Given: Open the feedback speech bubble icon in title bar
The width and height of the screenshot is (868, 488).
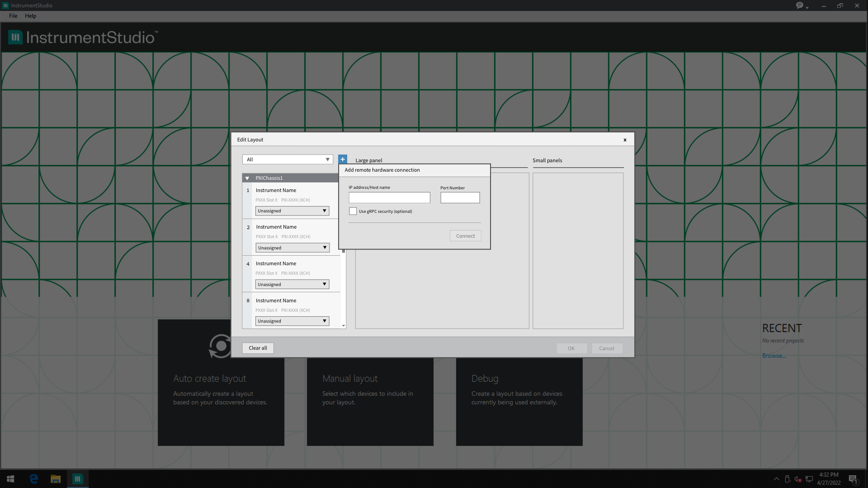Looking at the screenshot, I should pyautogui.click(x=799, y=5).
